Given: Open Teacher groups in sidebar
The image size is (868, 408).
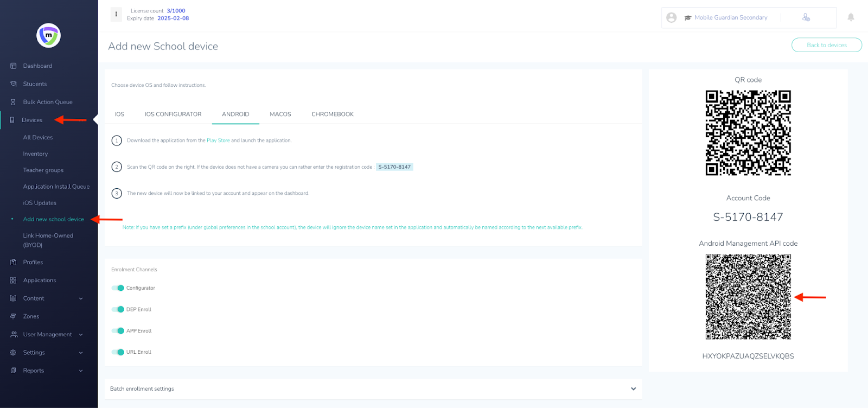Looking at the screenshot, I should 43,170.
